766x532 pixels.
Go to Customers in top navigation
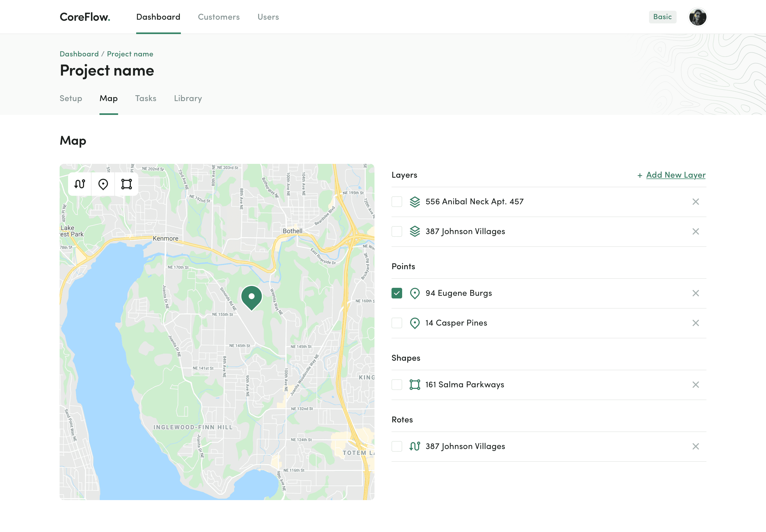tap(219, 17)
